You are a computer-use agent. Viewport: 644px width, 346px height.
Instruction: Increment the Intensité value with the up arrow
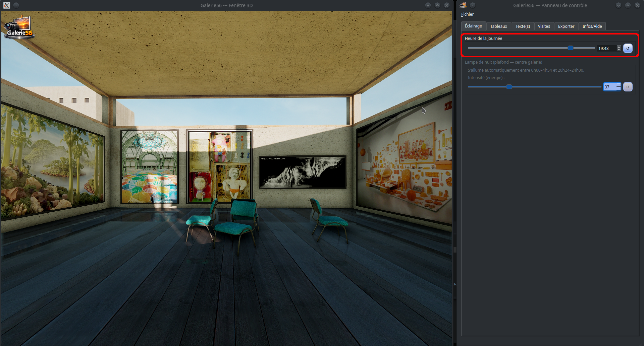pos(619,85)
